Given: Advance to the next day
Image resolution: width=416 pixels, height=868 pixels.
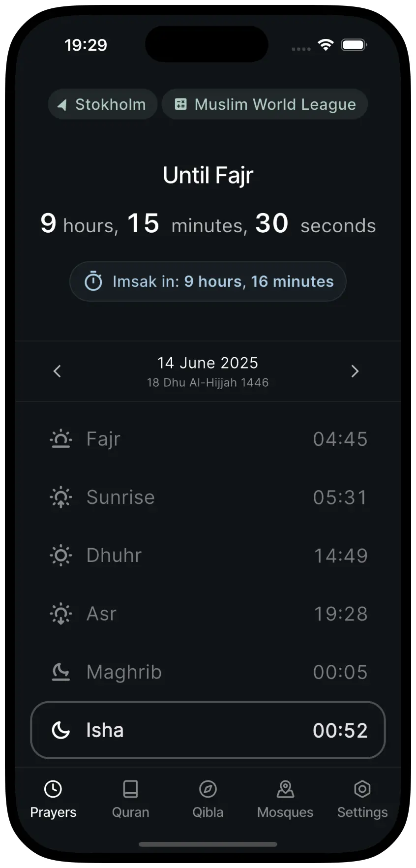Looking at the screenshot, I should (355, 371).
